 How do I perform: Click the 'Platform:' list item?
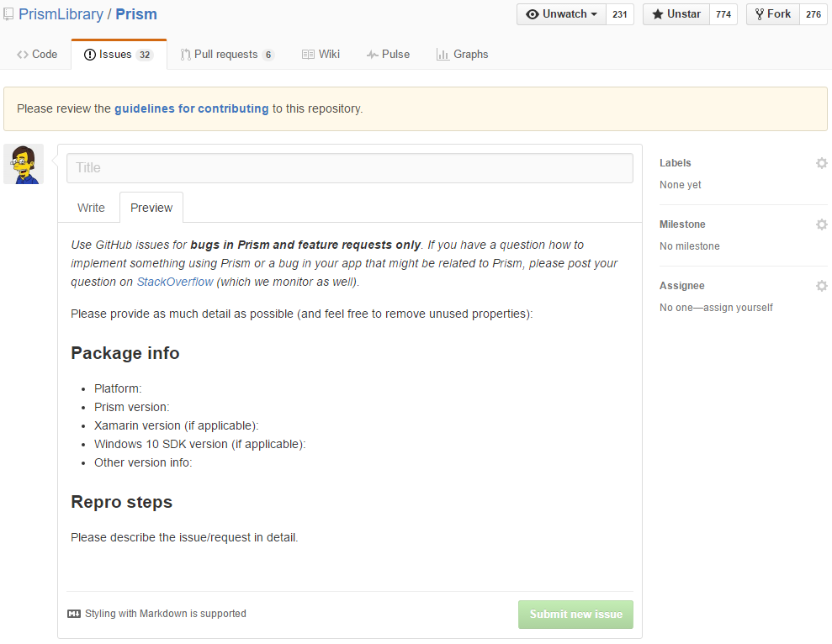pyautogui.click(x=118, y=388)
